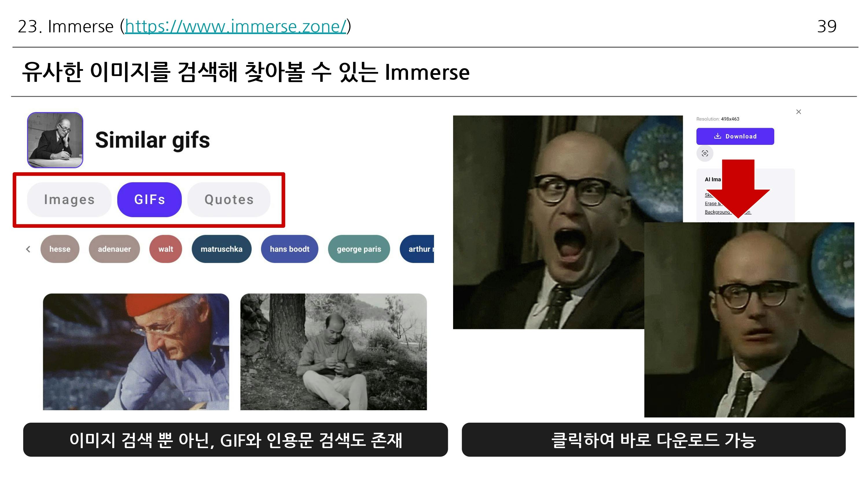Switch to the Images tab
The height and width of the screenshot is (488, 868).
tap(69, 200)
